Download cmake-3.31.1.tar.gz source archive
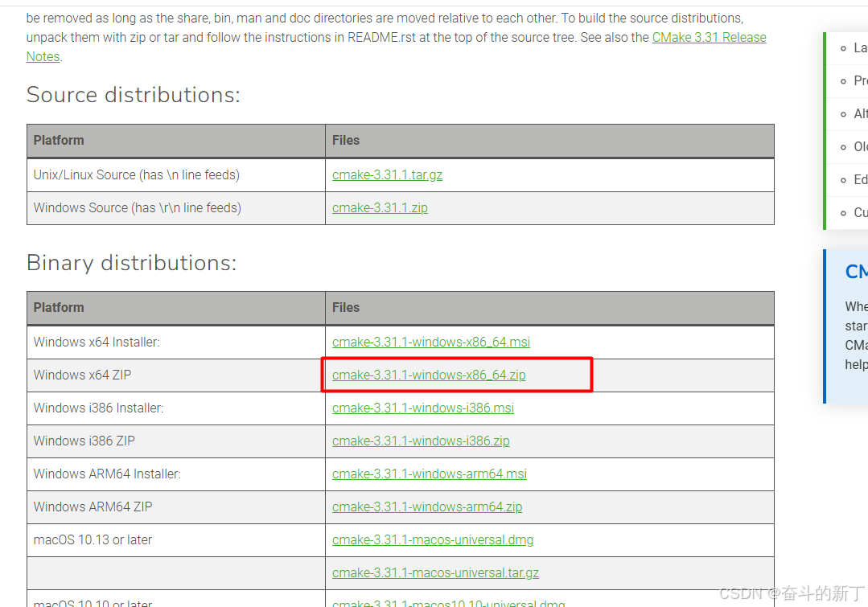The image size is (868, 607). coord(387,174)
